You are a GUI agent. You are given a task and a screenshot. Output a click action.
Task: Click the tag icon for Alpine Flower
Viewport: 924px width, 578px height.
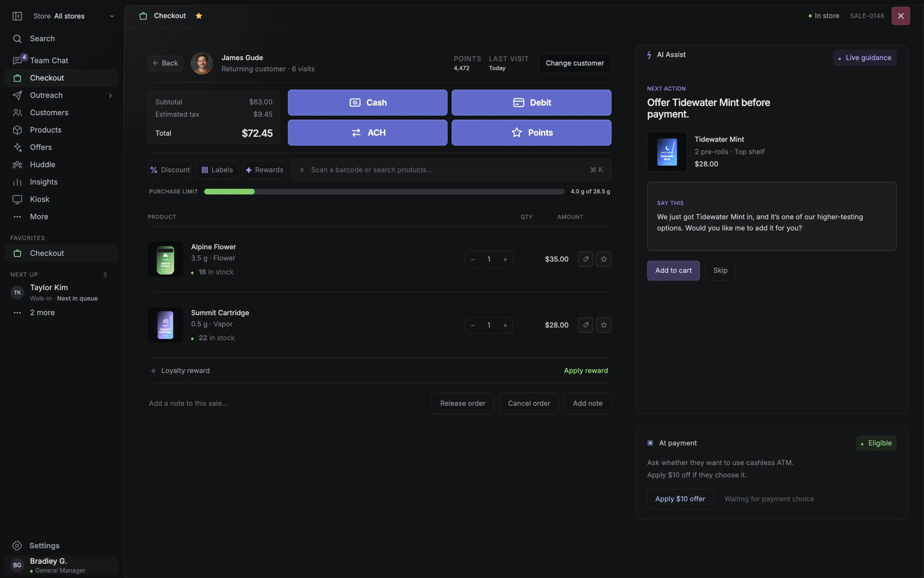pos(586,259)
